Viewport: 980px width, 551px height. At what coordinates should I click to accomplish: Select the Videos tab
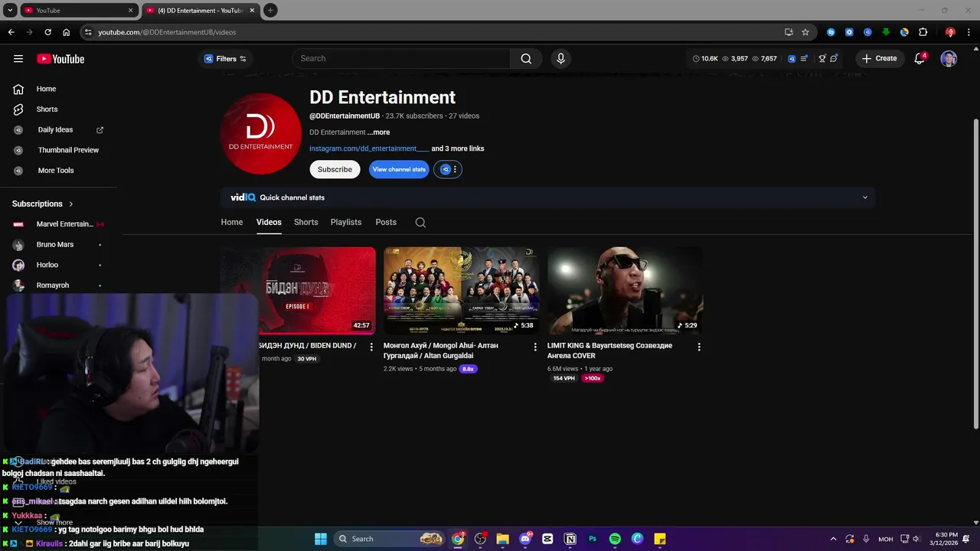click(269, 222)
